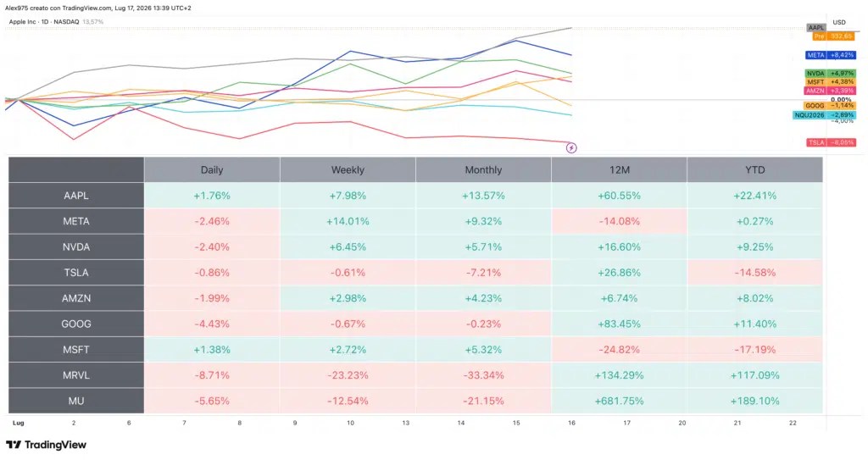The width and height of the screenshot is (868, 460).
Task: Click the TradingView logo at bottom
Action: (47, 445)
